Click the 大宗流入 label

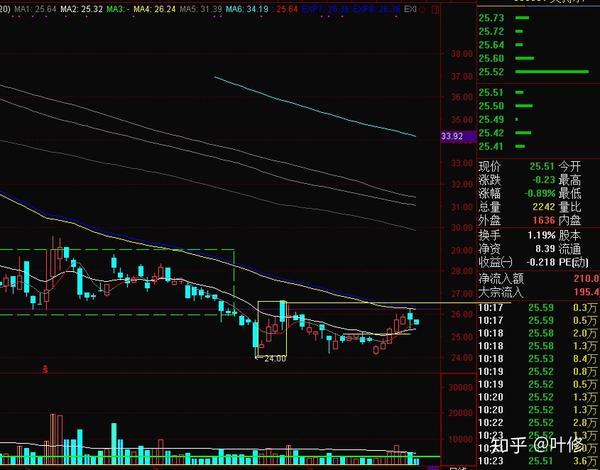click(x=501, y=292)
